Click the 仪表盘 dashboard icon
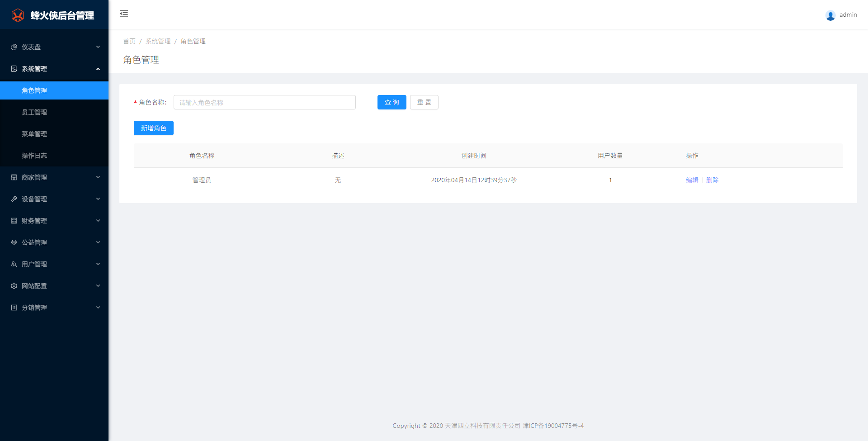Screen dimensions: 868x441 13,47
